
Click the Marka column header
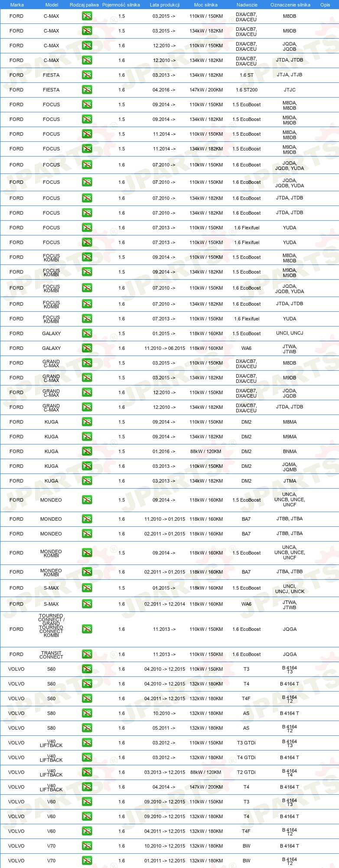[x=17, y=5]
